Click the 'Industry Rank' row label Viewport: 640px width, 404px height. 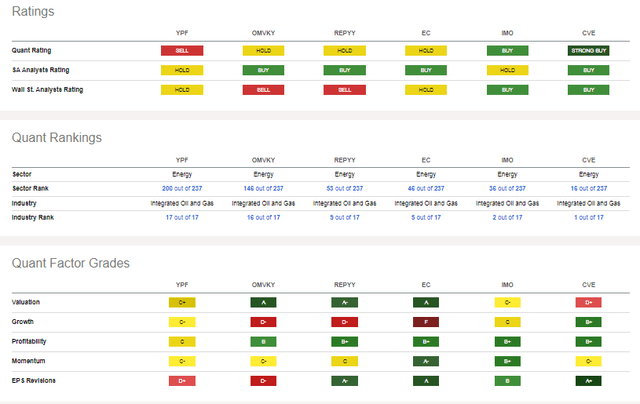33,217
